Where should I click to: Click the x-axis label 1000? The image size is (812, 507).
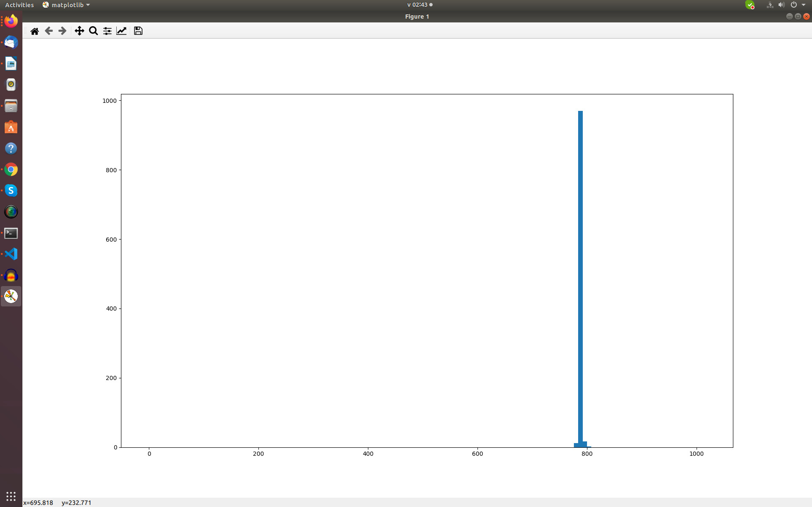click(x=697, y=454)
